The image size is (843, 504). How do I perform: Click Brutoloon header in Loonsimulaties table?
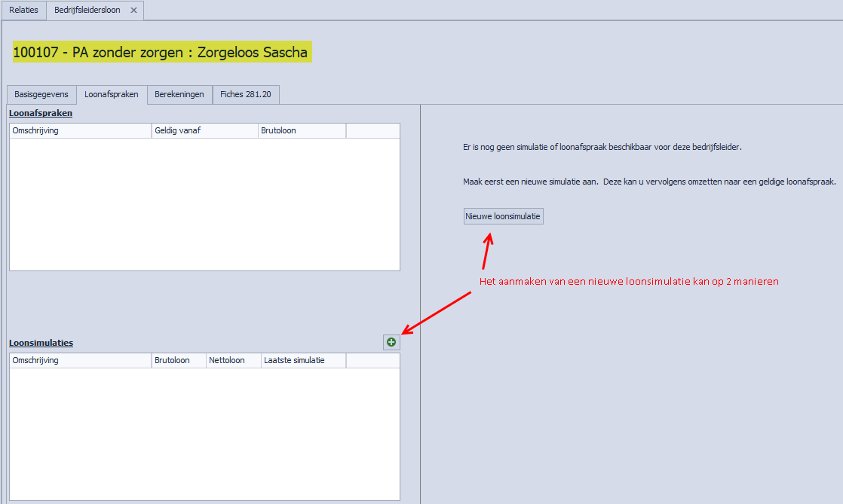point(179,360)
